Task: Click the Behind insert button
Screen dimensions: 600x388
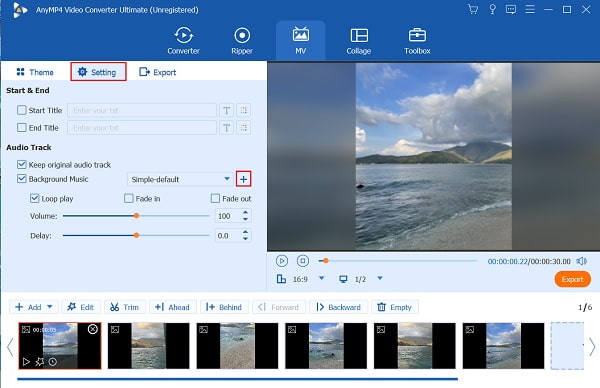Action: click(x=224, y=307)
